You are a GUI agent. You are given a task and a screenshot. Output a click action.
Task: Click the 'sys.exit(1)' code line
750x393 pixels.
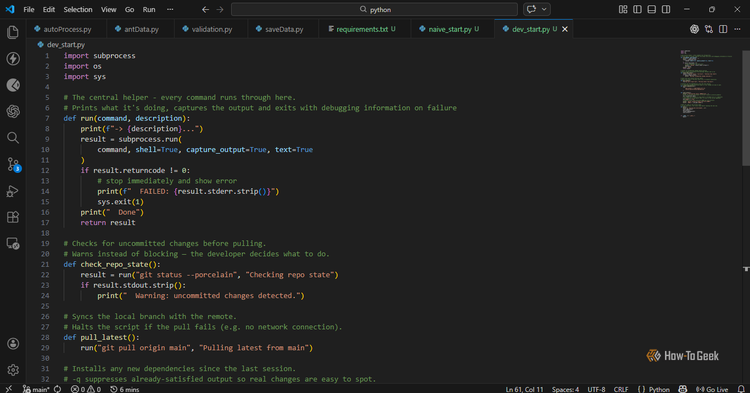pyautogui.click(x=121, y=202)
